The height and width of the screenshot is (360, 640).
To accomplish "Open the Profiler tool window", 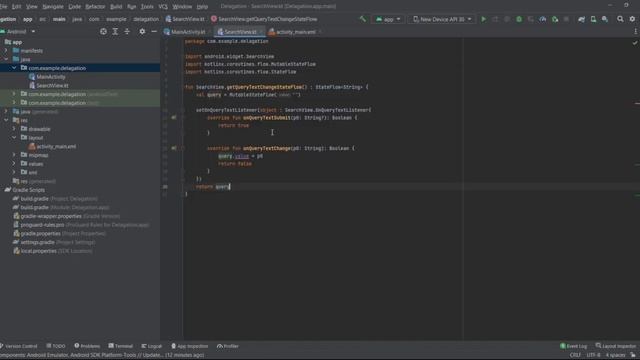I will (x=228, y=346).
